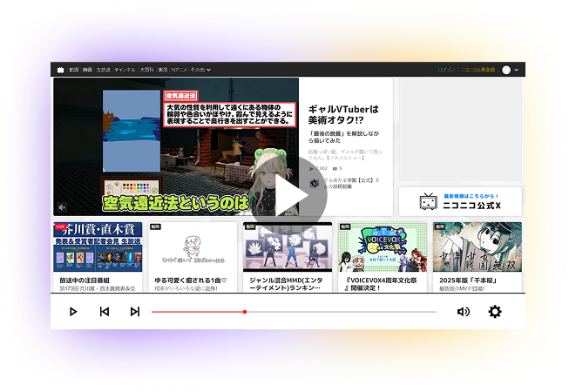Expand the chevron next to user avatar

516,70
